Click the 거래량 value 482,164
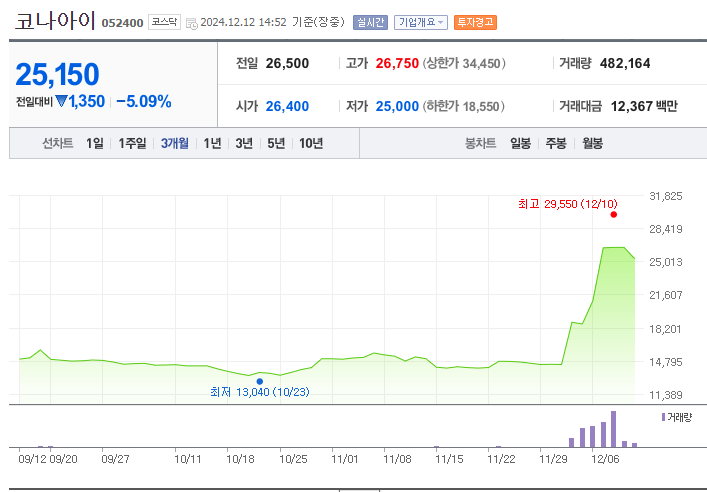 pyautogui.click(x=625, y=64)
